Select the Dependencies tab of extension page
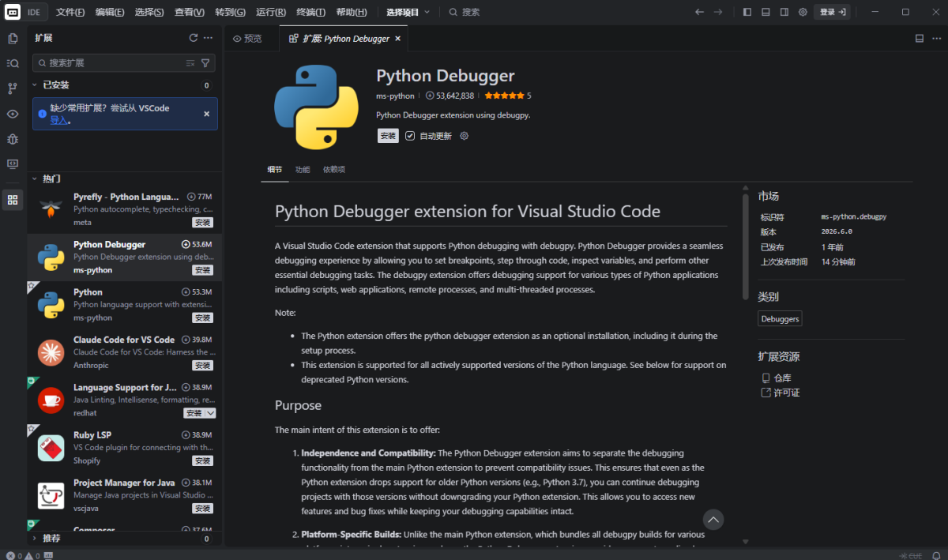Screen dimensions: 948x560 [x=334, y=170]
